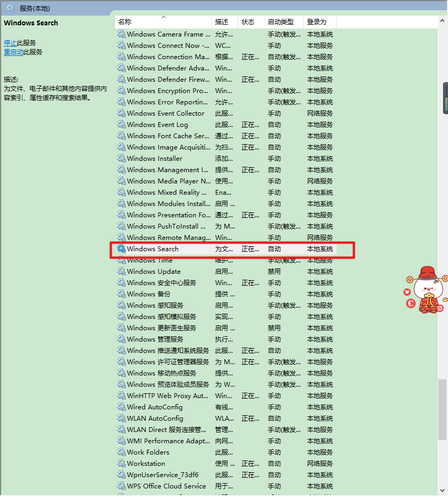Select the Windows 移动热点服务 service name
Screen dimensions: 448x496
click(x=161, y=373)
